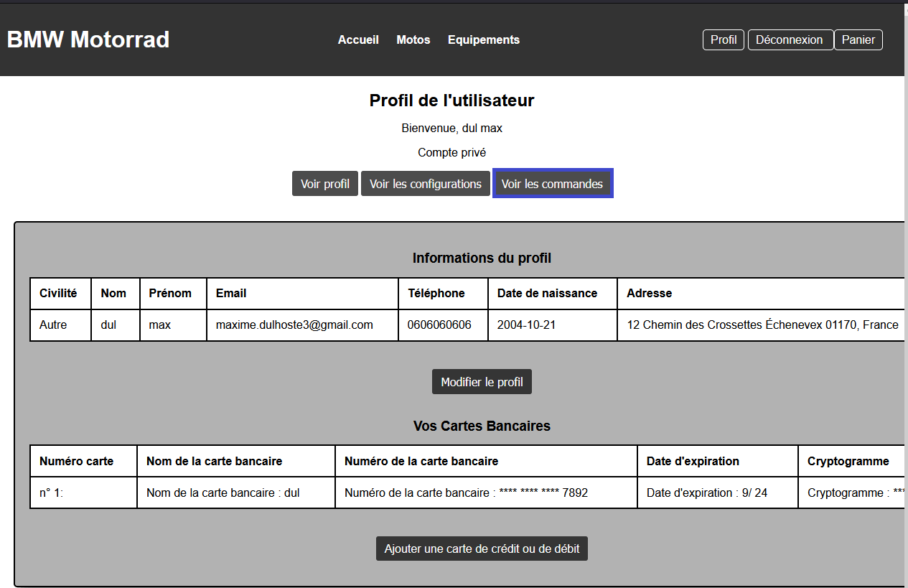
Task: Click the Profil button in header
Action: pyautogui.click(x=723, y=39)
